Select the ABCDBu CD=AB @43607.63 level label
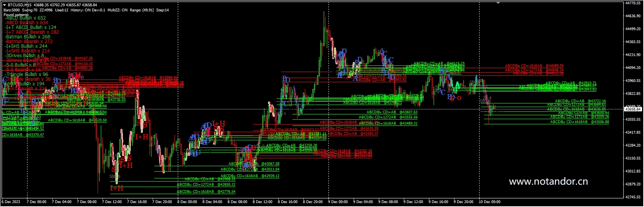644x207 pixels. [x=392, y=112]
